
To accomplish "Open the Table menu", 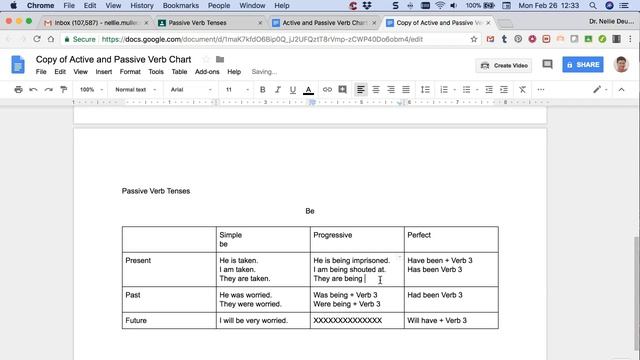I will click(179, 71).
